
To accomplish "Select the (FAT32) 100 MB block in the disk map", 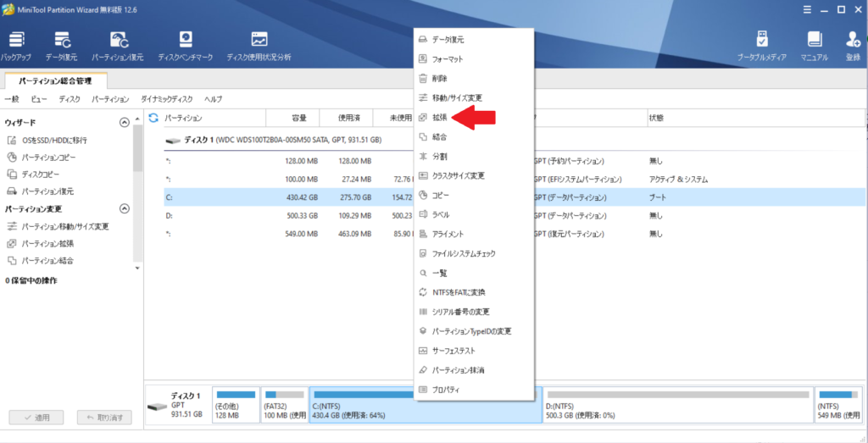I will (x=285, y=405).
